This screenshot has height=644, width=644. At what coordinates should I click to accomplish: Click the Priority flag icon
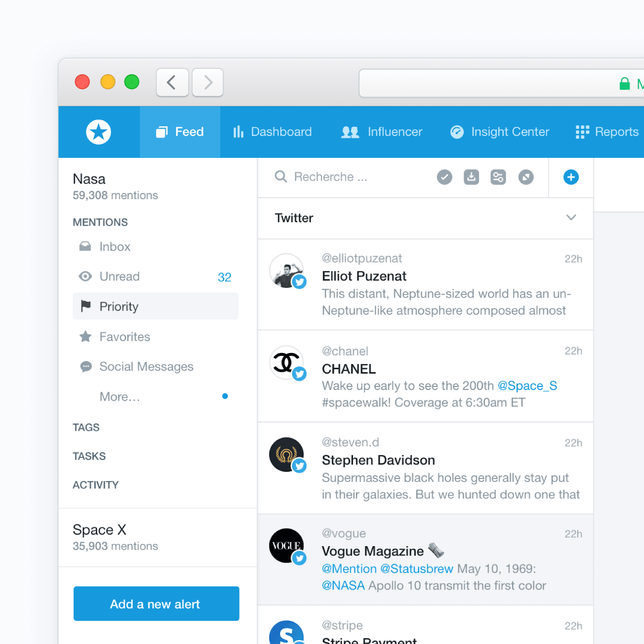coord(85,306)
